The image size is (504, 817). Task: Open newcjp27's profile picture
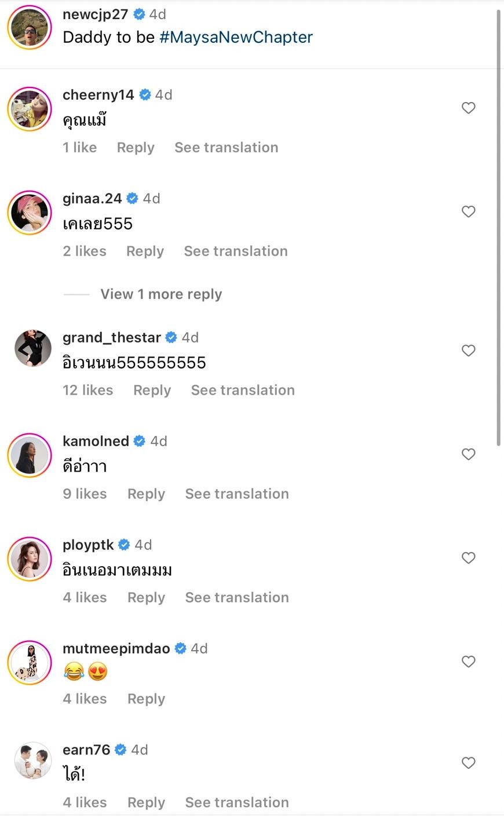30,27
